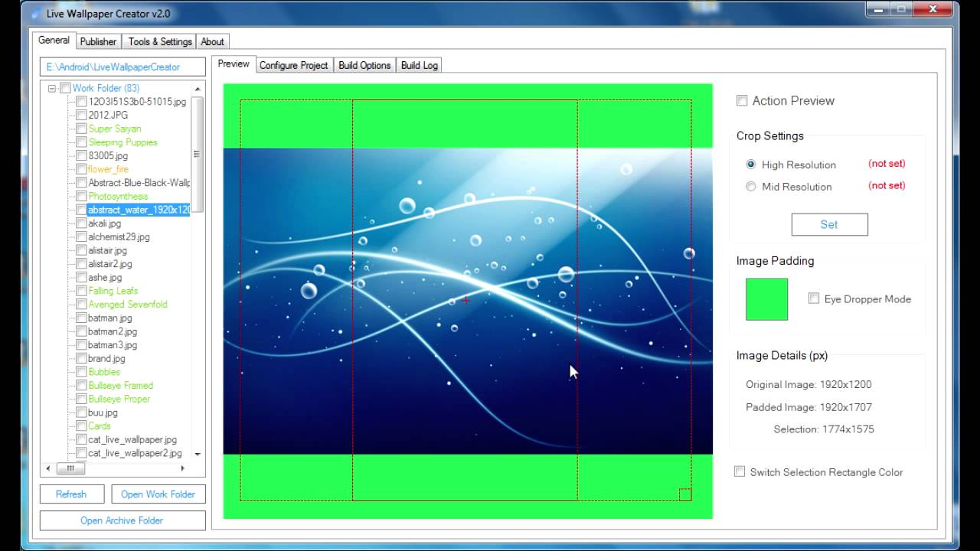
Task: Click the file tree scroll right arrow
Action: pos(182,468)
